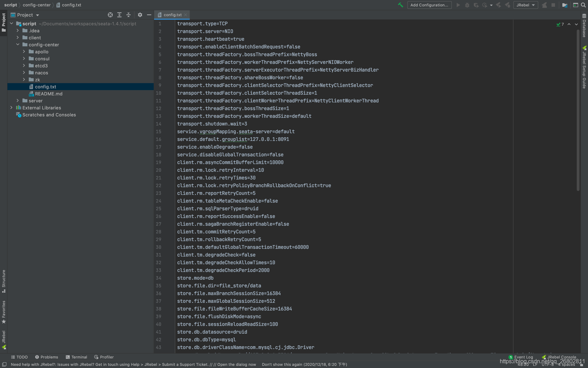Open the Profiler tool window
Image resolution: width=588 pixels, height=368 pixels.
[104, 357]
